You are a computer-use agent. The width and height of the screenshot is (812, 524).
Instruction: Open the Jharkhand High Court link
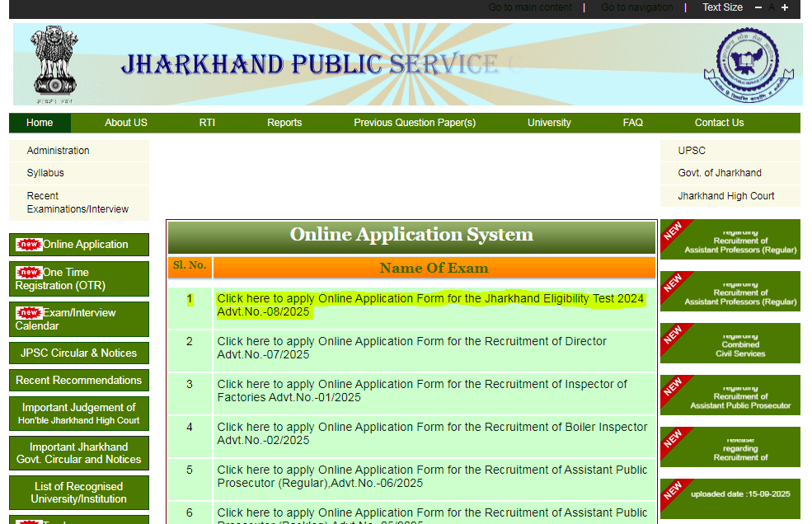pyautogui.click(x=730, y=196)
